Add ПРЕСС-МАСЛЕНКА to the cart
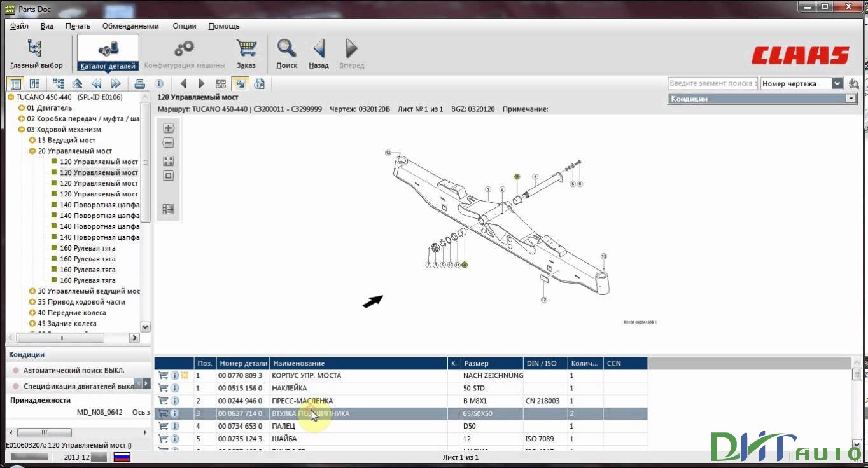Screen dimensions: 868x468 tap(163, 401)
